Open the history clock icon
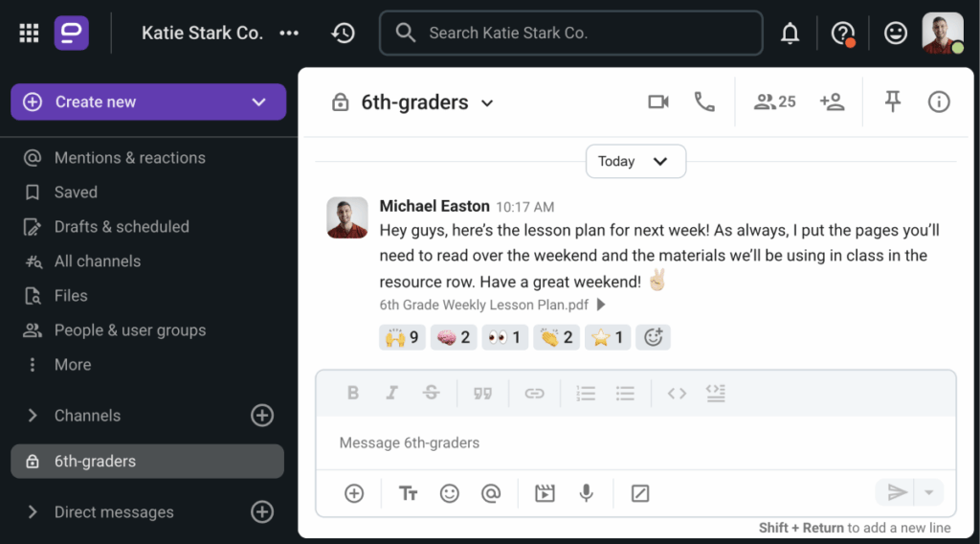Viewport: 980px width, 544px height. [343, 34]
